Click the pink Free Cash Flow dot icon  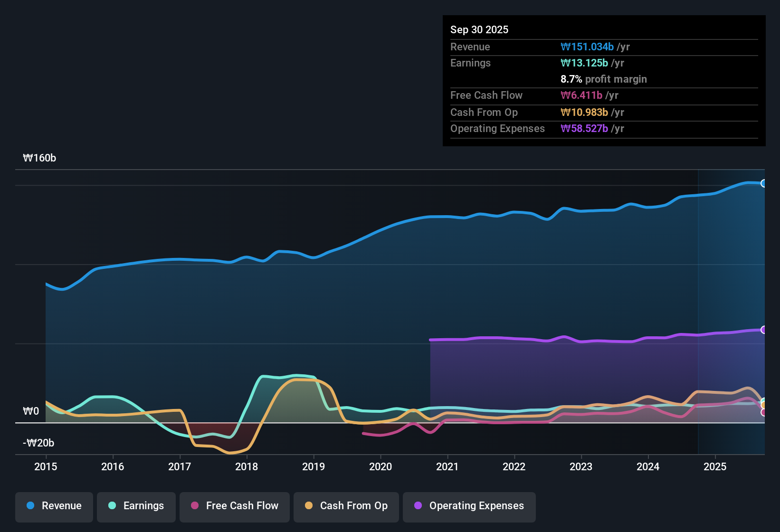tap(195, 506)
